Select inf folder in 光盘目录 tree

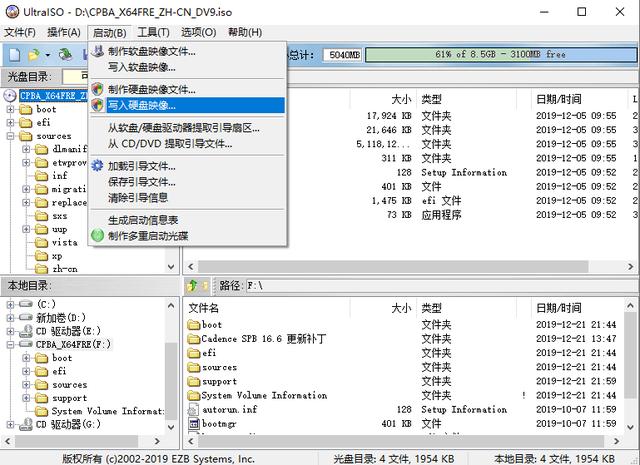coord(60,176)
